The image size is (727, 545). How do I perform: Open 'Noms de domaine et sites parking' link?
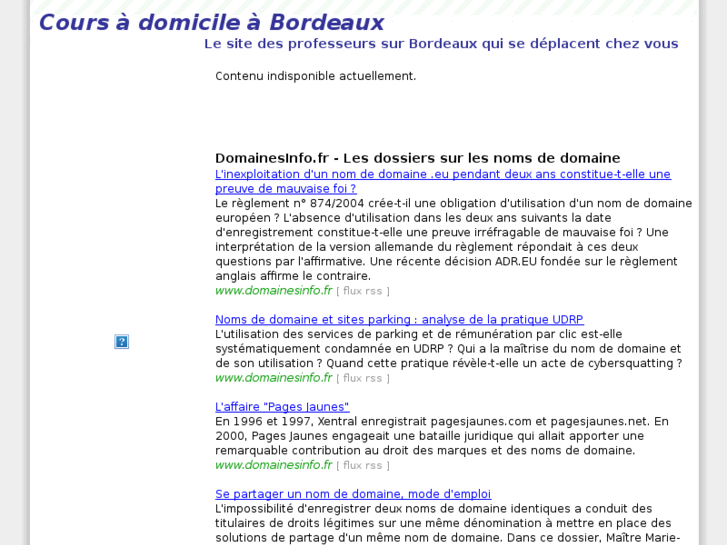coord(399,320)
